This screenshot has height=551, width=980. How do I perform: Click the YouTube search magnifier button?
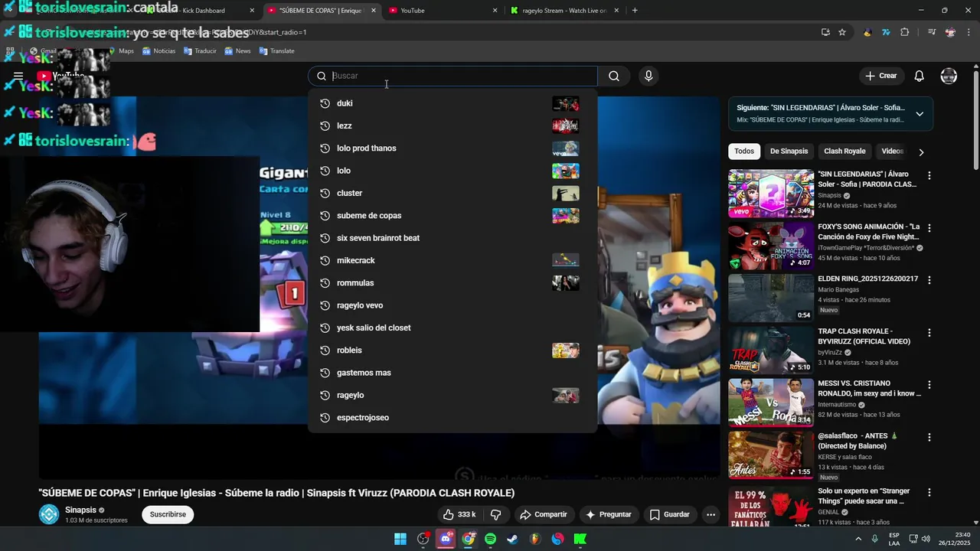pos(614,76)
